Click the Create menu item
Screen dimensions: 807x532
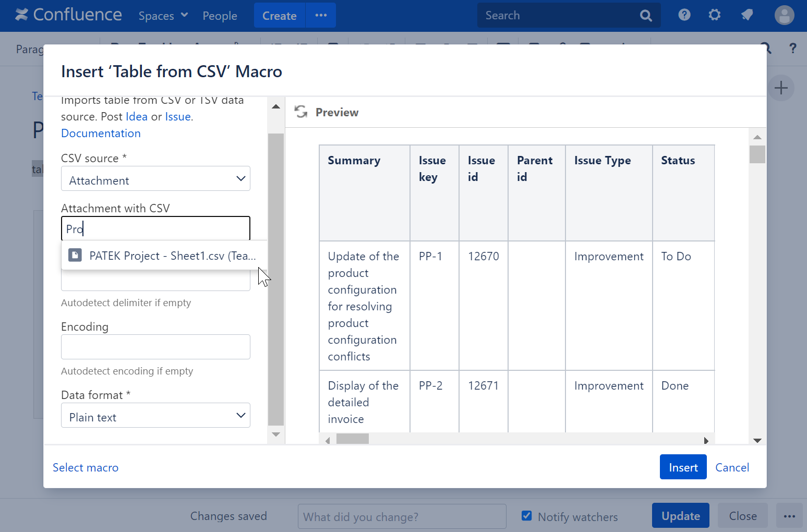pos(279,15)
